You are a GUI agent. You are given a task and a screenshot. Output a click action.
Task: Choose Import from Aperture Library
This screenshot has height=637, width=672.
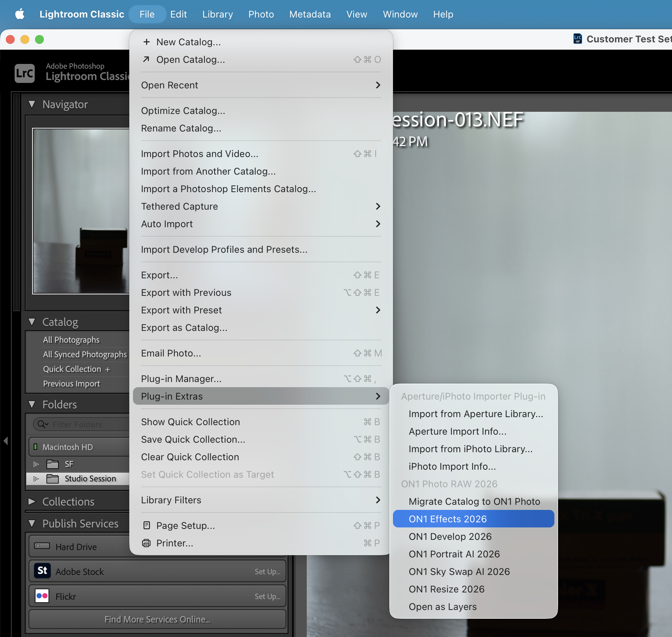pos(473,413)
